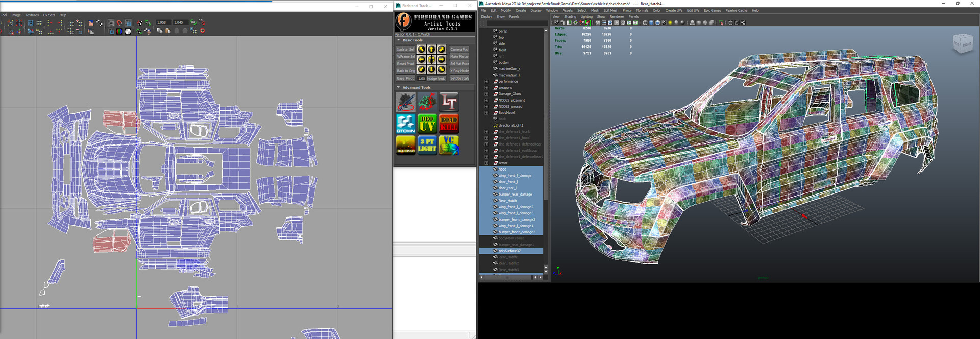Click the 3 PT Light tool icon
This screenshot has height=339, width=980.
click(x=427, y=145)
